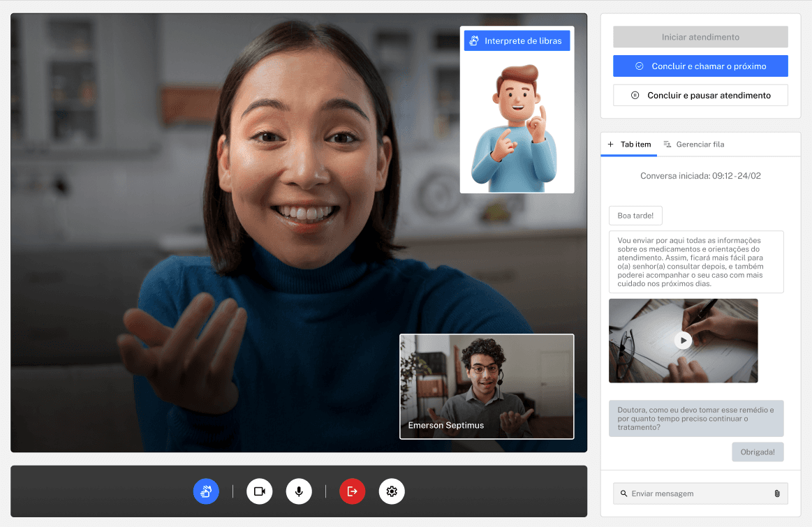
Task: Click the Obrigada! message bubble
Action: [758, 452]
